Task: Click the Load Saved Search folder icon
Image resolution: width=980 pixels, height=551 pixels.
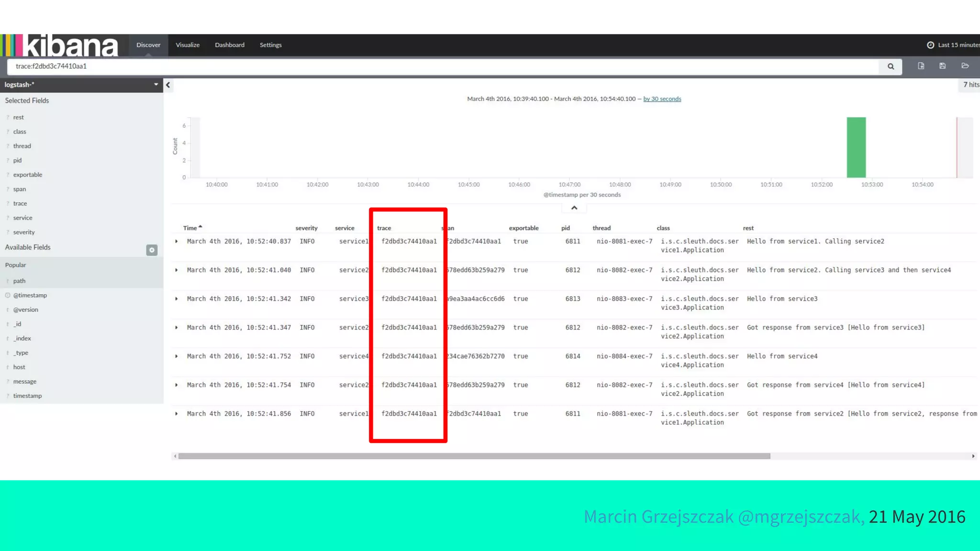Action: tap(965, 66)
